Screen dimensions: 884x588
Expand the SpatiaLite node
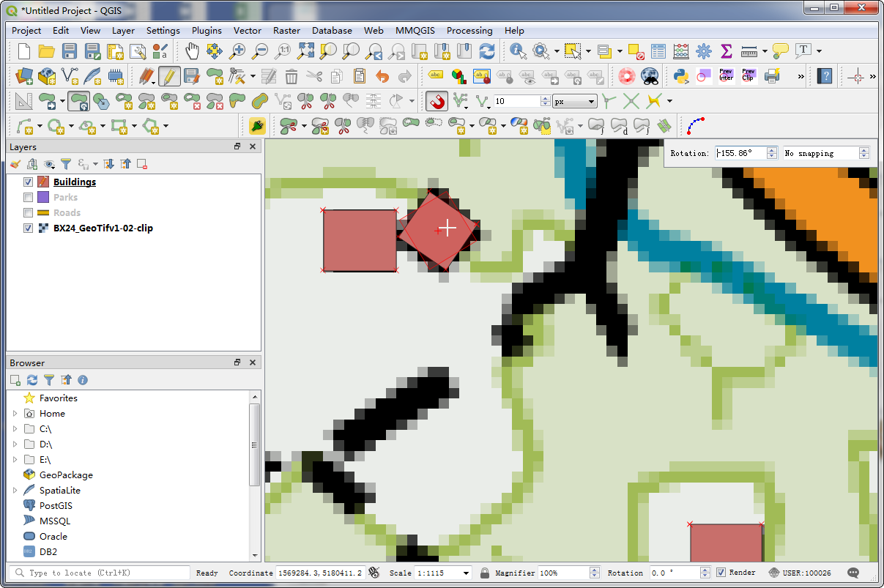tap(15, 491)
